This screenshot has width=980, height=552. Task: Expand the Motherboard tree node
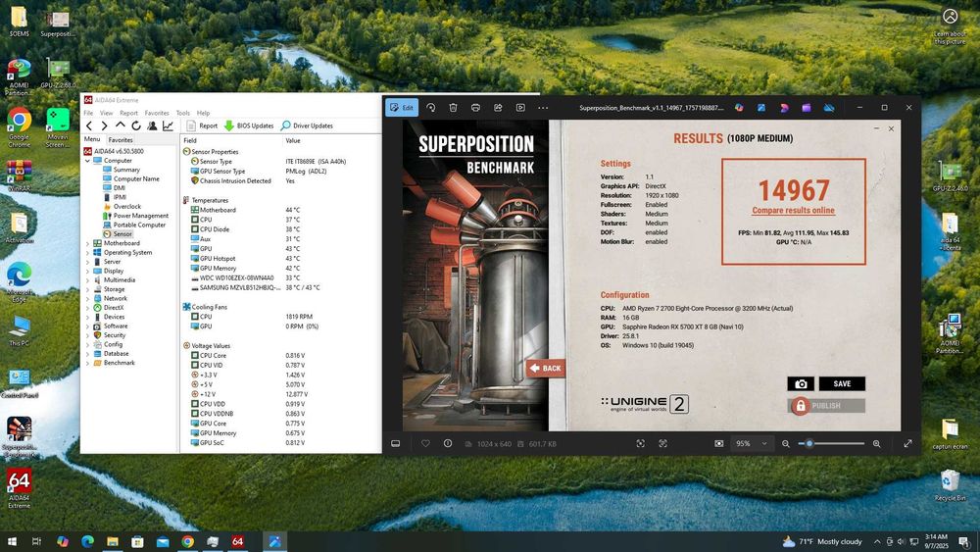(87, 243)
